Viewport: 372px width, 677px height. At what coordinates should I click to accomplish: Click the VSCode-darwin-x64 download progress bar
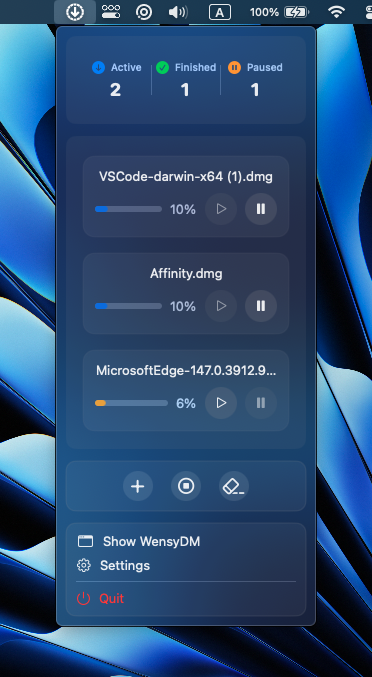(128, 209)
